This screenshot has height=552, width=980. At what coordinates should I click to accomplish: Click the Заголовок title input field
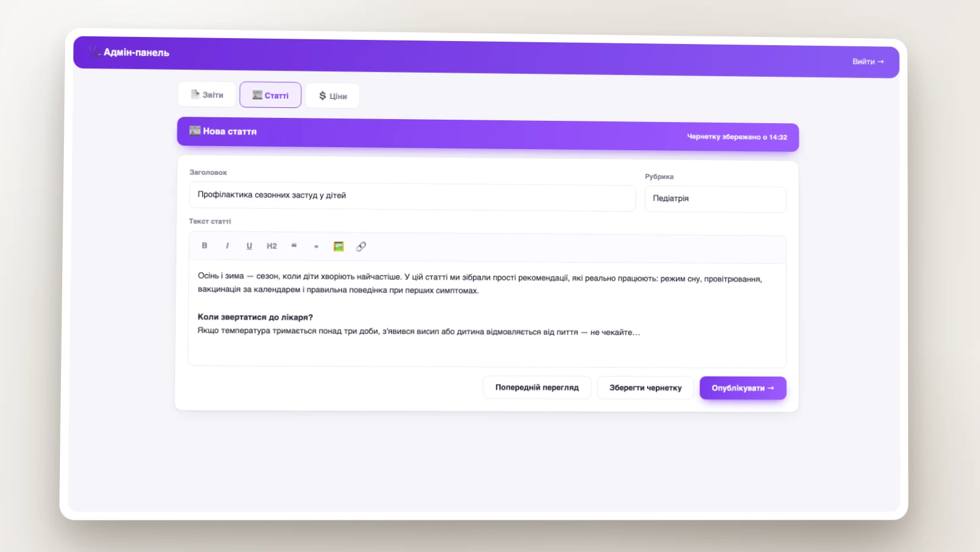[412, 196]
